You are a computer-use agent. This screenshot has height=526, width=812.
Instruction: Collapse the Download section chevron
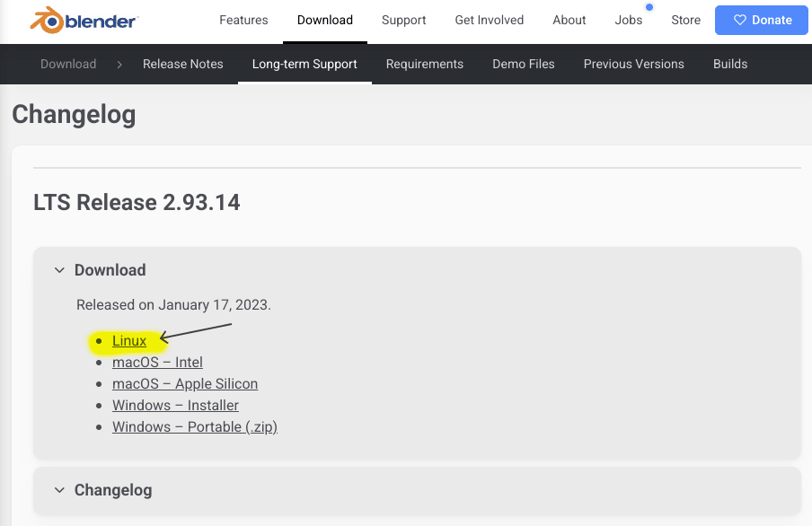click(59, 270)
